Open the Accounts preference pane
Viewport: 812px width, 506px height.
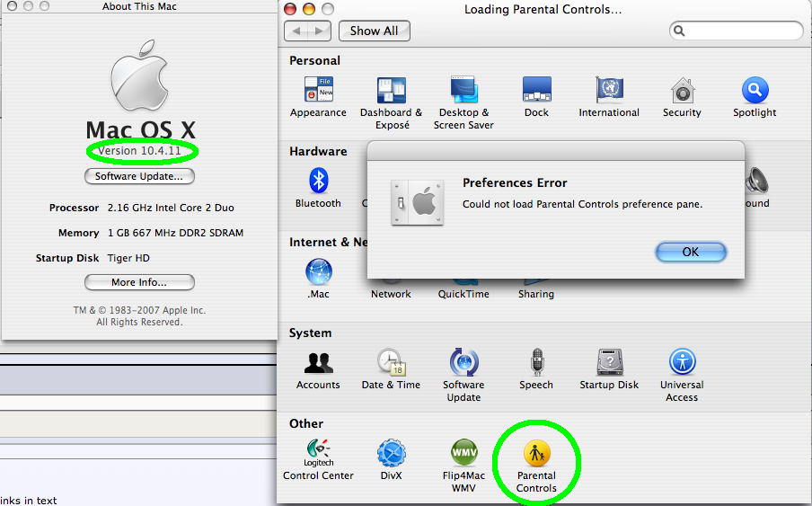[318, 369]
